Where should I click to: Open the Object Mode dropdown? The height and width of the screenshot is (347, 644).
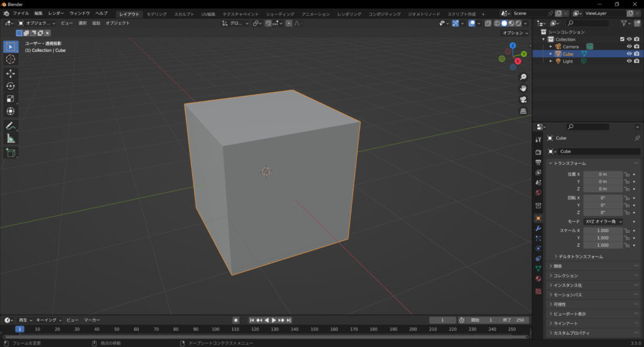tap(36, 23)
